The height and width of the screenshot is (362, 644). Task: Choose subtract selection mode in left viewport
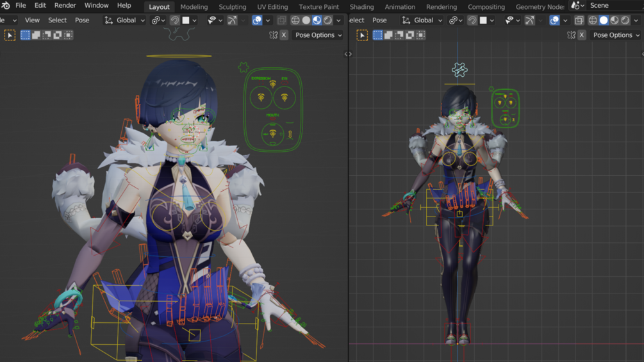pos(46,35)
